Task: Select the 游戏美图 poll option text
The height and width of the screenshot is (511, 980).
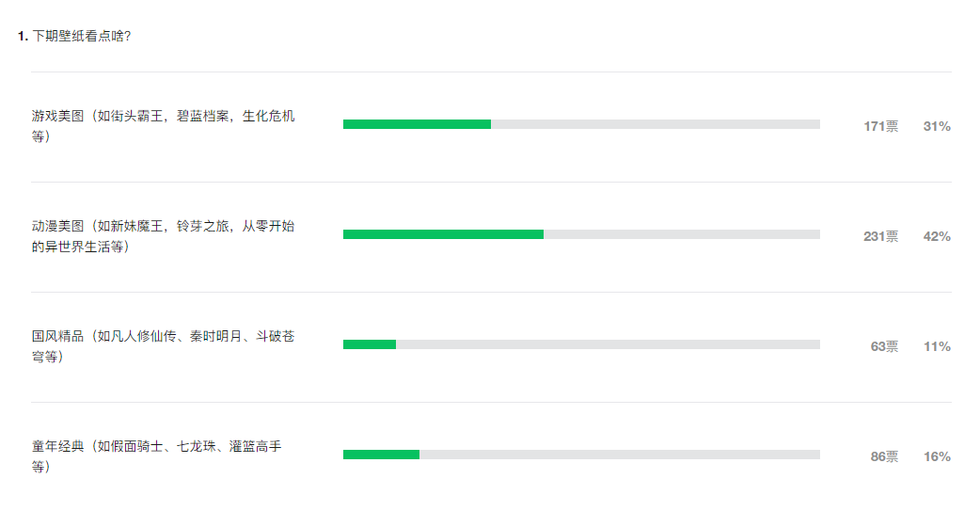Action: pyautogui.click(x=163, y=125)
